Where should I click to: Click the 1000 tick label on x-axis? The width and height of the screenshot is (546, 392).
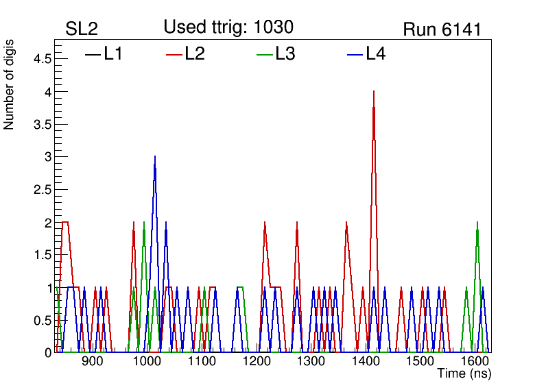[x=146, y=362]
